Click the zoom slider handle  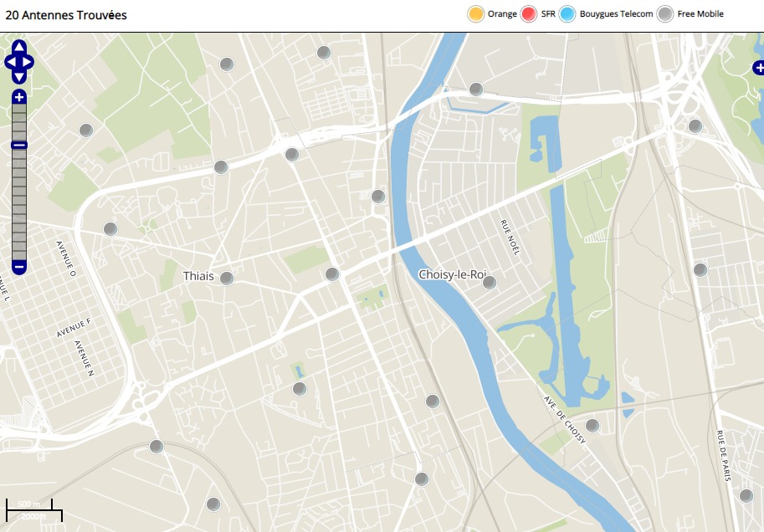point(19,146)
